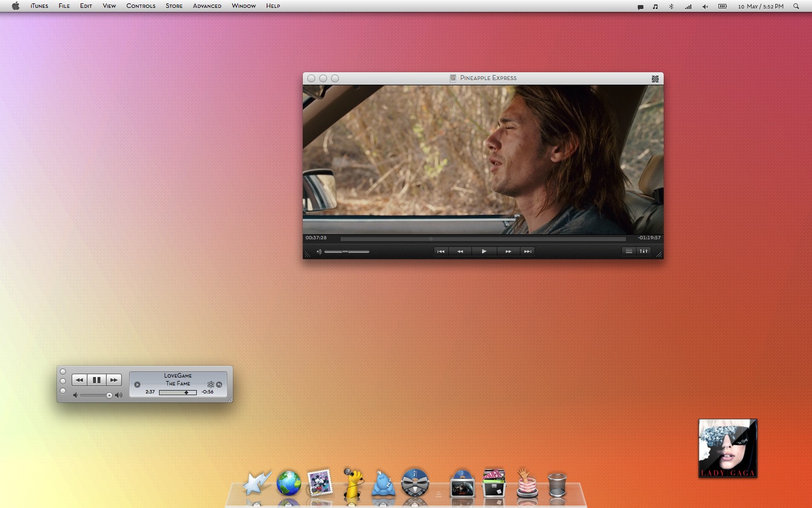Viewport: 812px width, 508px height.
Task: Click the battery status icon
Action: point(722,6)
